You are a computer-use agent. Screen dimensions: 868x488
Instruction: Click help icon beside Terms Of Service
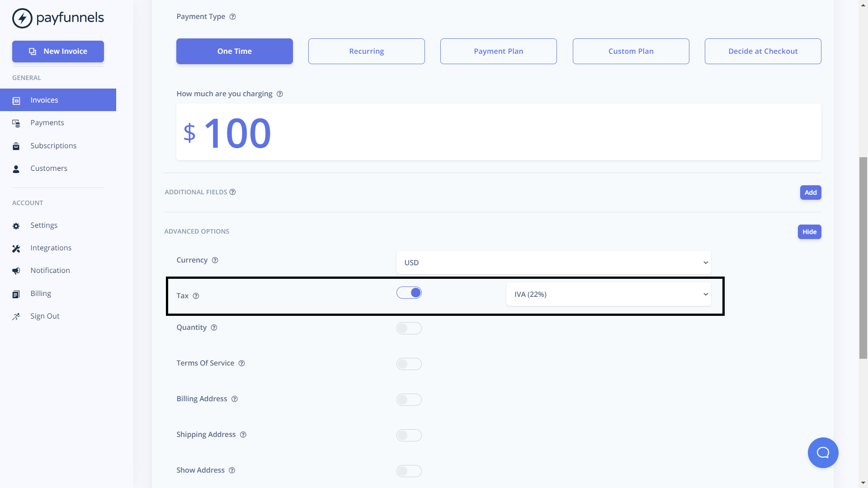[x=242, y=363]
